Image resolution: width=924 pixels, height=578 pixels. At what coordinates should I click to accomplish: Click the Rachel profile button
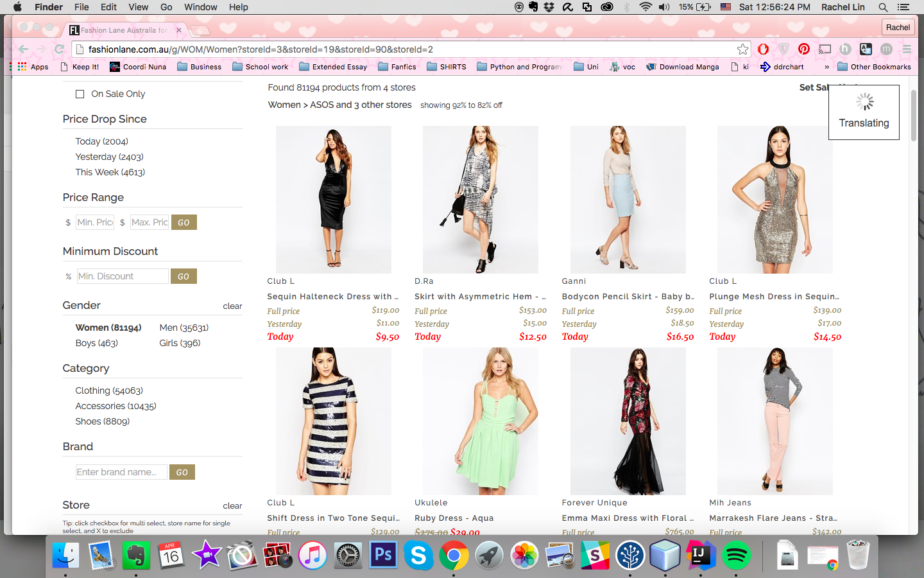tap(898, 27)
